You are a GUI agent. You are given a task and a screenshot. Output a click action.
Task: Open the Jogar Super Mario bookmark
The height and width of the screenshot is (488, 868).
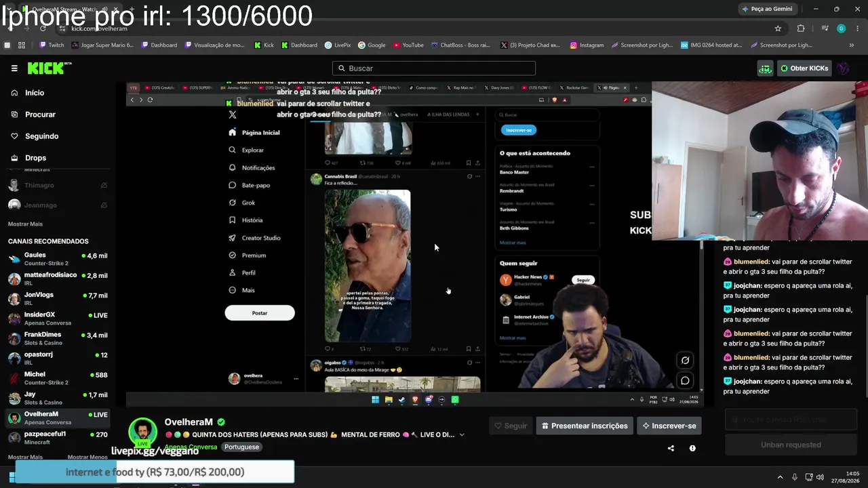click(x=102, y=45)
